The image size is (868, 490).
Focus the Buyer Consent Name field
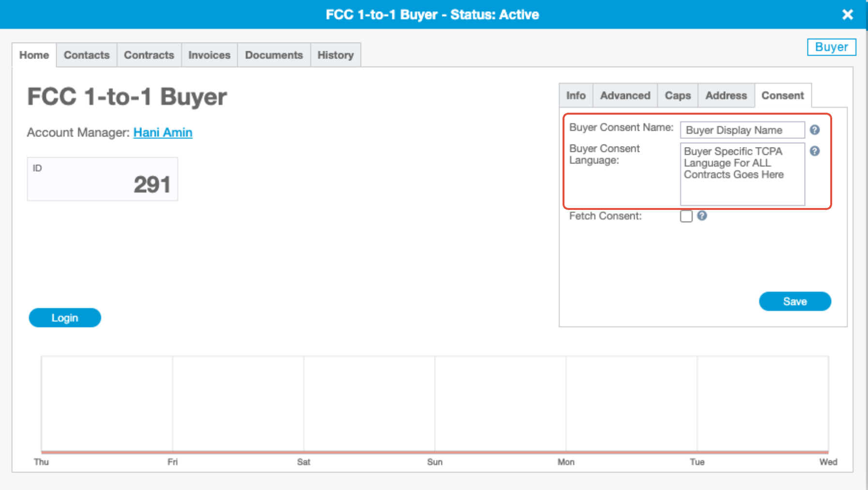743,130
